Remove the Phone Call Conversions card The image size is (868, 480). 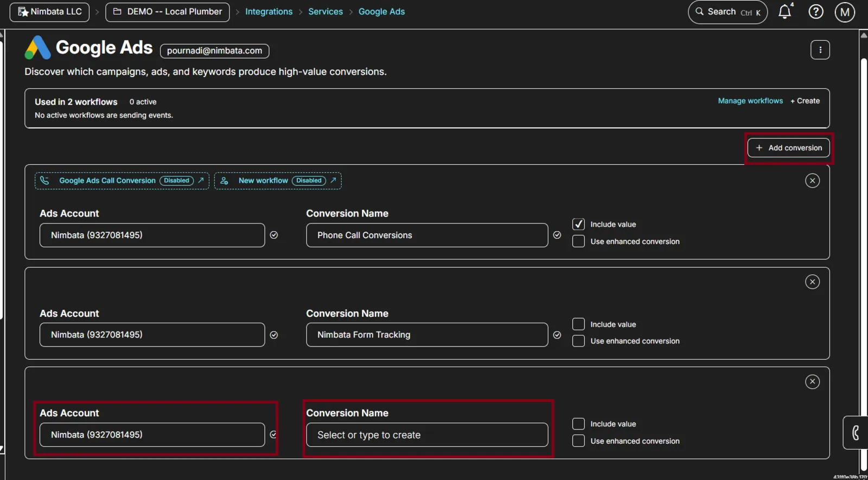click(812, 181)
